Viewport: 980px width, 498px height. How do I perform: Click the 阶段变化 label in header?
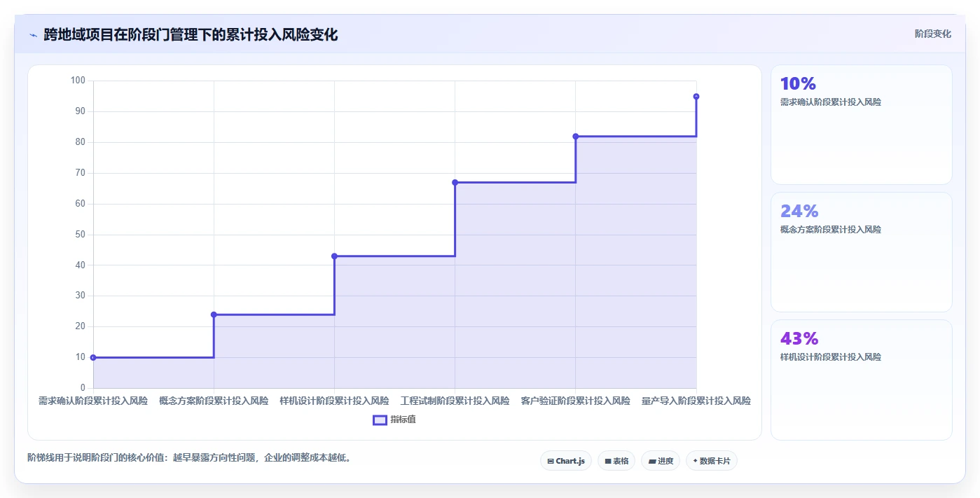coord(933,34)
